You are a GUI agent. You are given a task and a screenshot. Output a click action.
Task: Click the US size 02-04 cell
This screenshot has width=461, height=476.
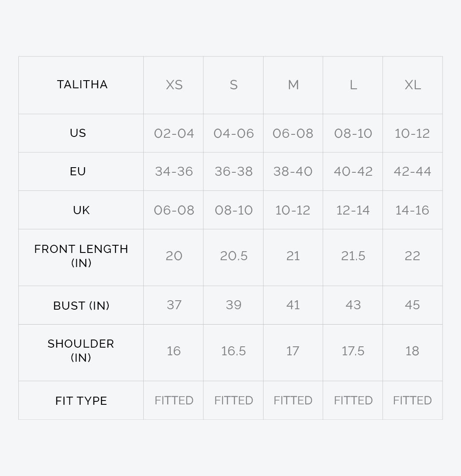(174, 134)
